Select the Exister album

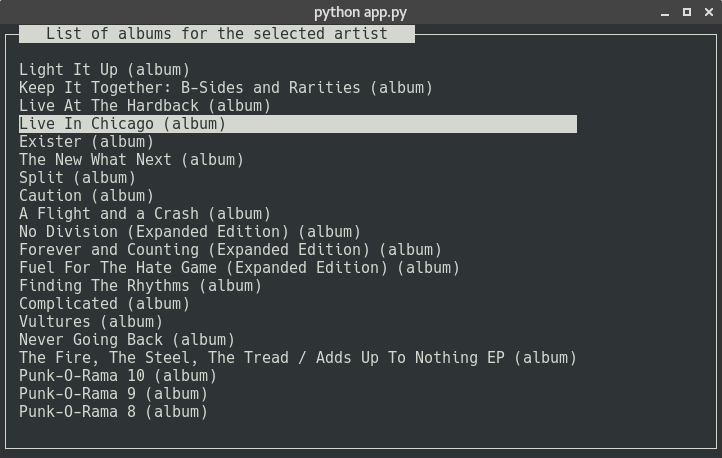click(x=86, y=142)
